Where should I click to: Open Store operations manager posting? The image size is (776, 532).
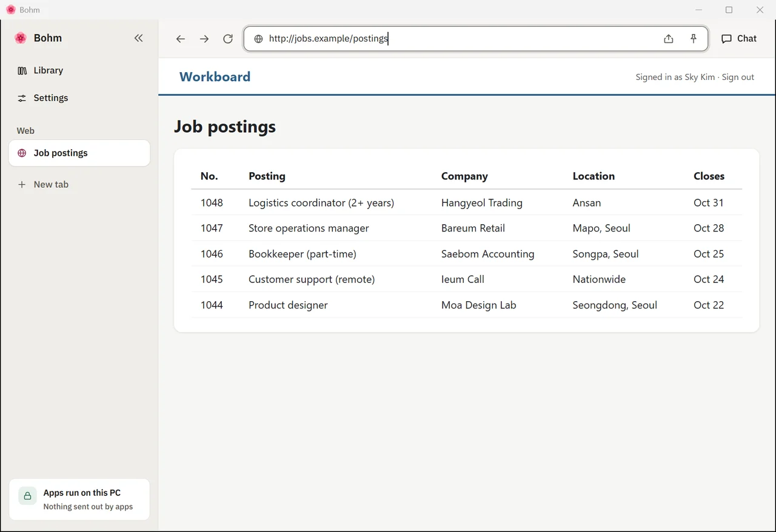click(x=309, y=228)
